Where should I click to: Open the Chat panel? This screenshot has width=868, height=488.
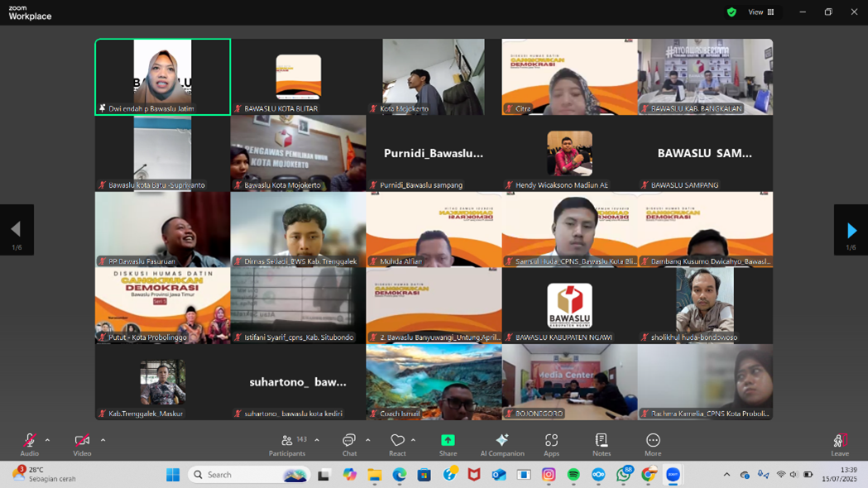coord(349,445)
